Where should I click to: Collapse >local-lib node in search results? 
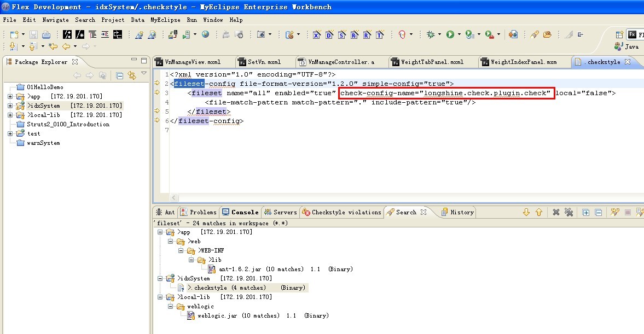point(160,297)
